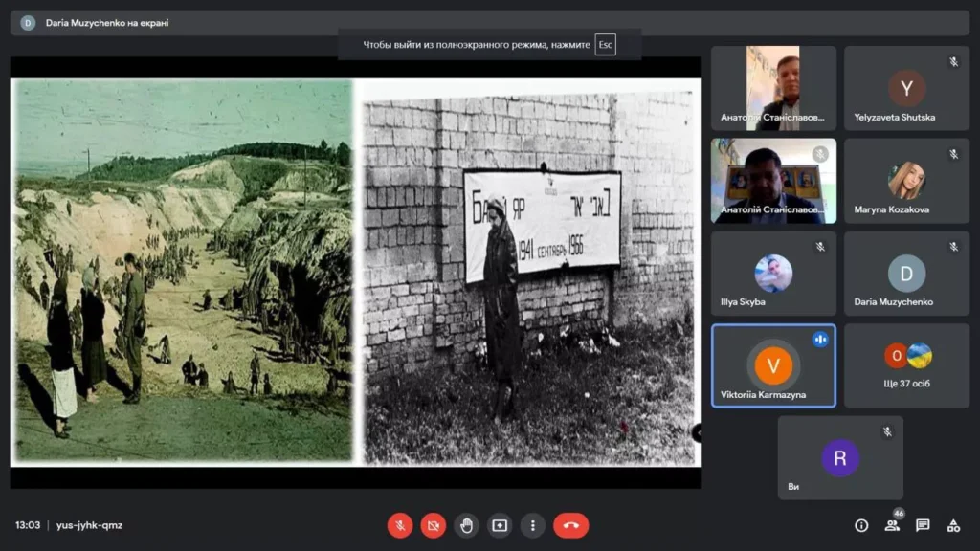Viewport: 980px width, 551px height.
Task: Click the O avatar in 'Ще 37 осіб' tile
Action: (x=896, y=356)
